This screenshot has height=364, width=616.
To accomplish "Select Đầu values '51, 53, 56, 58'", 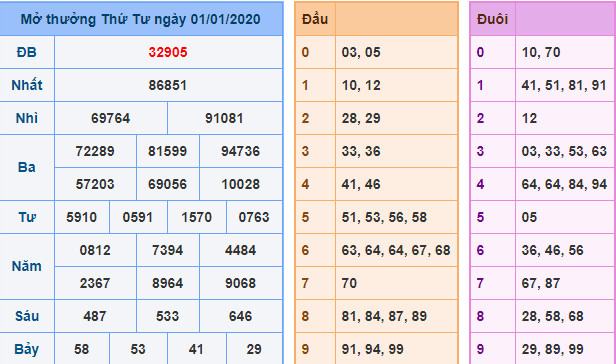I will [x=384, y=217].
